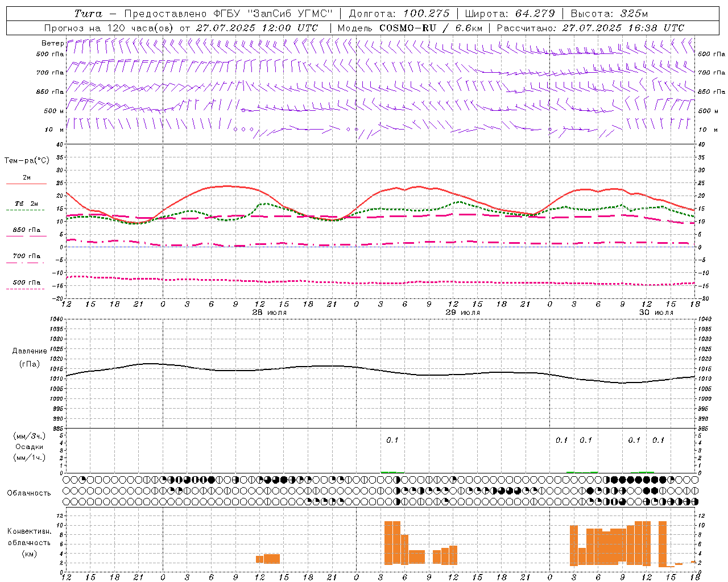The width and height of the screenshot is (728, 582).
Task: Click the "(мм/3ч.)" precipitation unit label
Action: (30, 436)
